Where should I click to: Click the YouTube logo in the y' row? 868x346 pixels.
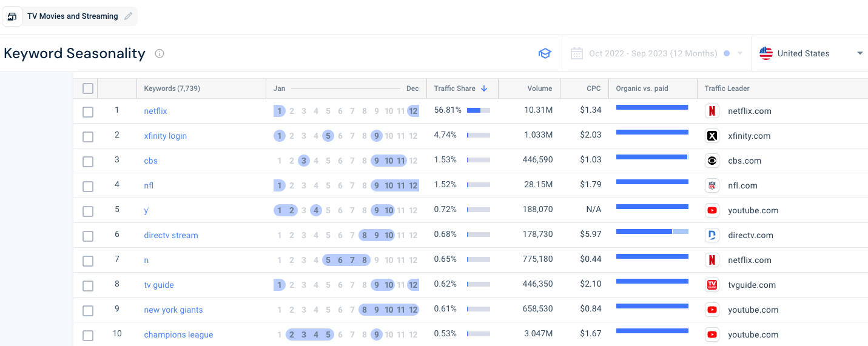(712, 210)
